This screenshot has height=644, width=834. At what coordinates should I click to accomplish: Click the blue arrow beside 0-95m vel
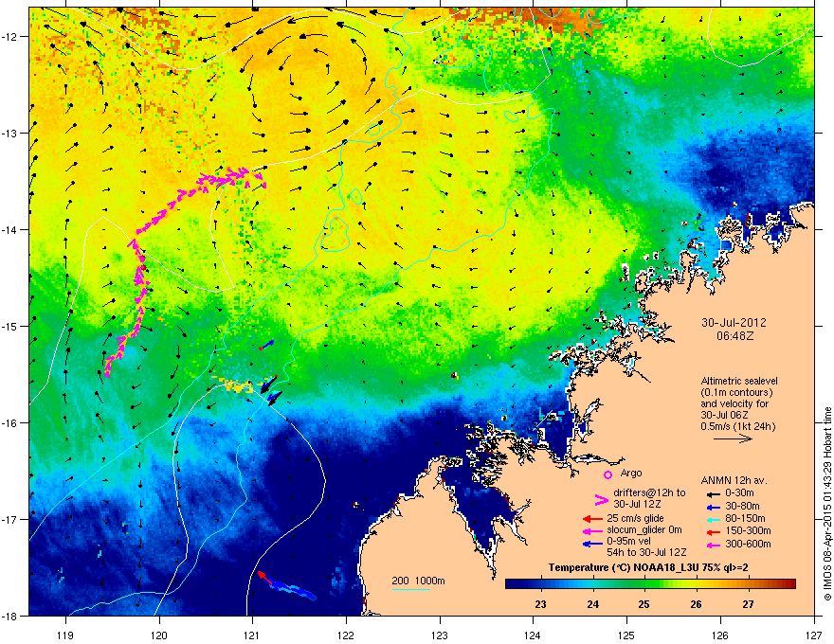tap(592, 543)
